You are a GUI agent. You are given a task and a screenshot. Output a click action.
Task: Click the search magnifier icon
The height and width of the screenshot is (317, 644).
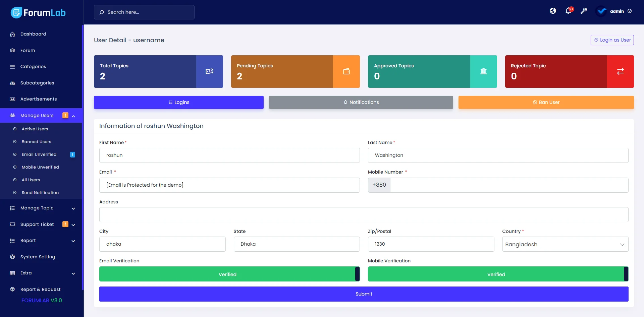(x=102, y=12)
